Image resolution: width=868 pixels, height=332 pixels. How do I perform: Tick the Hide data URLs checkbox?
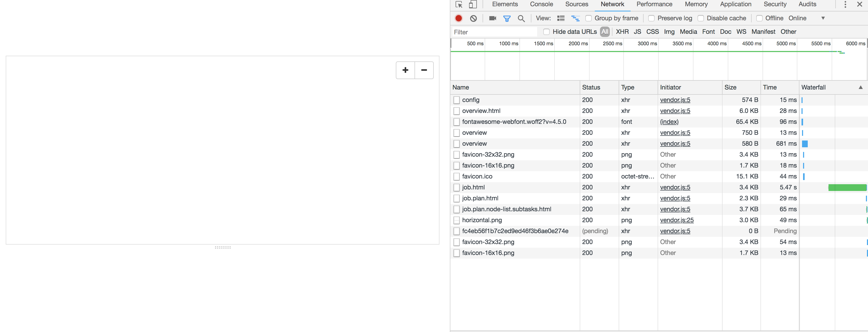tap(546, 32)
